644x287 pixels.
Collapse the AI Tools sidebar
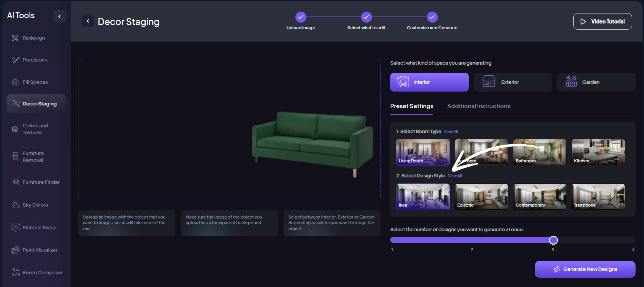[60, 16]
